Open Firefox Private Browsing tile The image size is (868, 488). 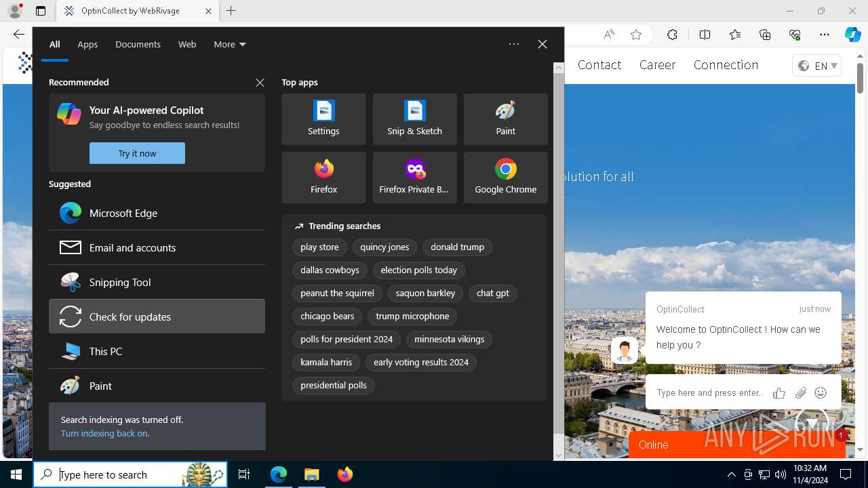click(414, 178)
